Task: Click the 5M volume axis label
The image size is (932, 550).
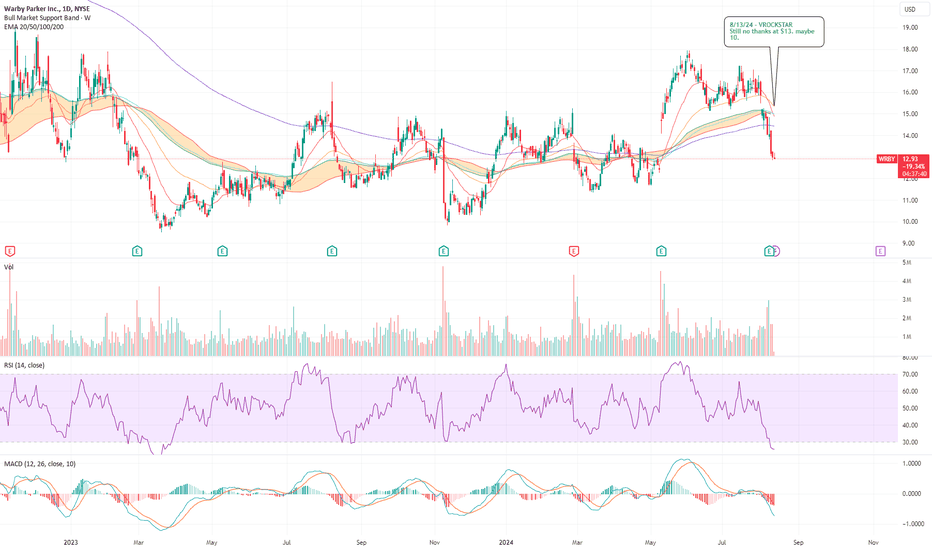Action: [907, 262]
